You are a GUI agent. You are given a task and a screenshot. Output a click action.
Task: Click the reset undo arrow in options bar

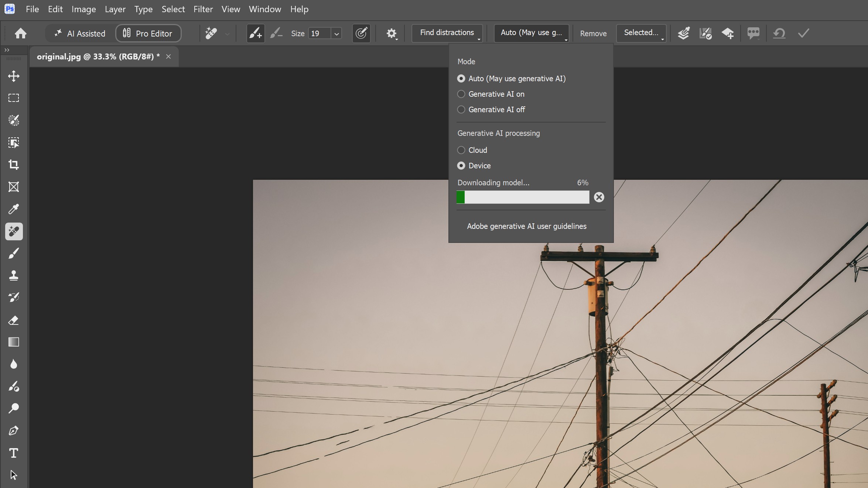click(x=779, y=33)
